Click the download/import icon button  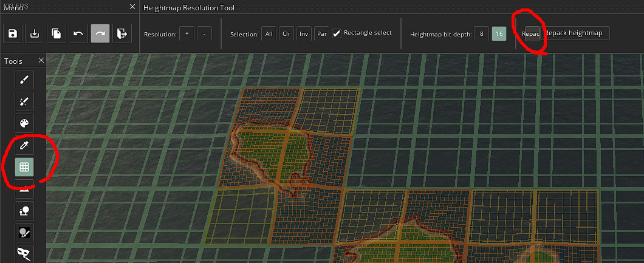pyautogui.click(x=35, y=33)
